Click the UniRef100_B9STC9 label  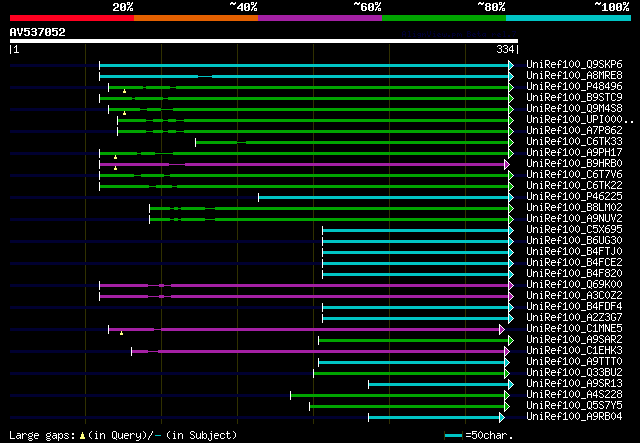point(574,98)
